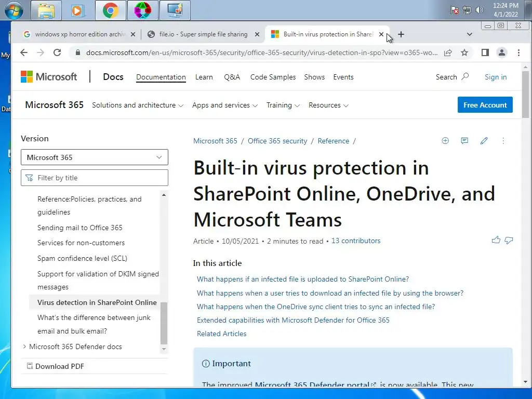
Task: Jump to Related Articles section
Action: pyautogui.click(x=221, y=334)
